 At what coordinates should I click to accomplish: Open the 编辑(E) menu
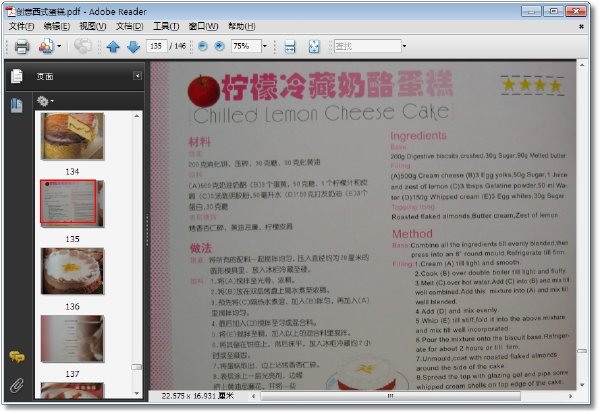[x=57, y=26]
